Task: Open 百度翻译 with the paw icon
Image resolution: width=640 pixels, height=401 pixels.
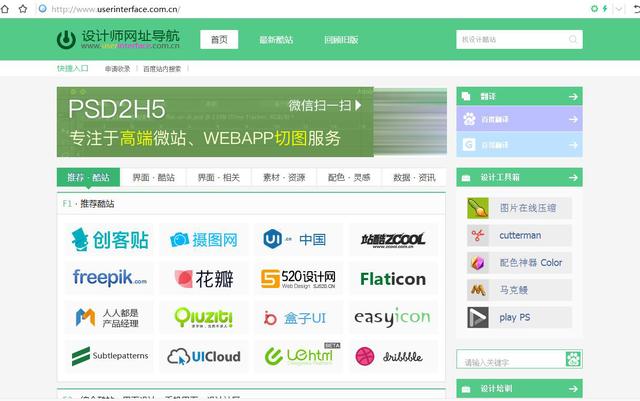Action: click(519, 119)
